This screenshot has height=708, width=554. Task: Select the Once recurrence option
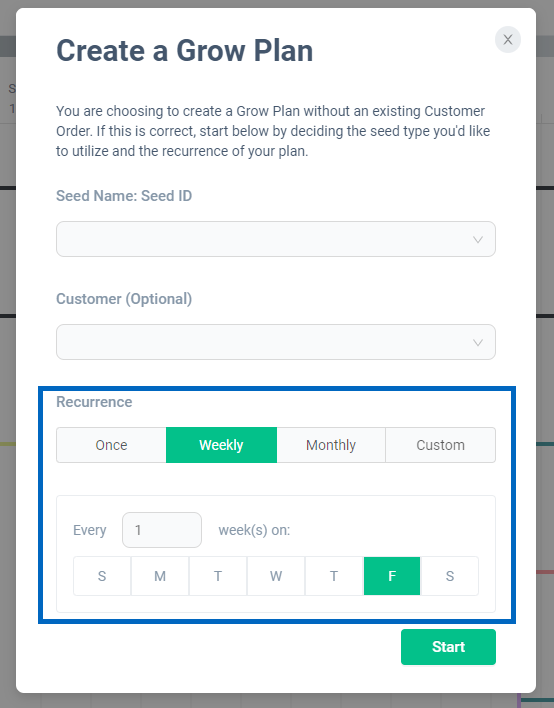pyautogui.click(x=112, y=445)
